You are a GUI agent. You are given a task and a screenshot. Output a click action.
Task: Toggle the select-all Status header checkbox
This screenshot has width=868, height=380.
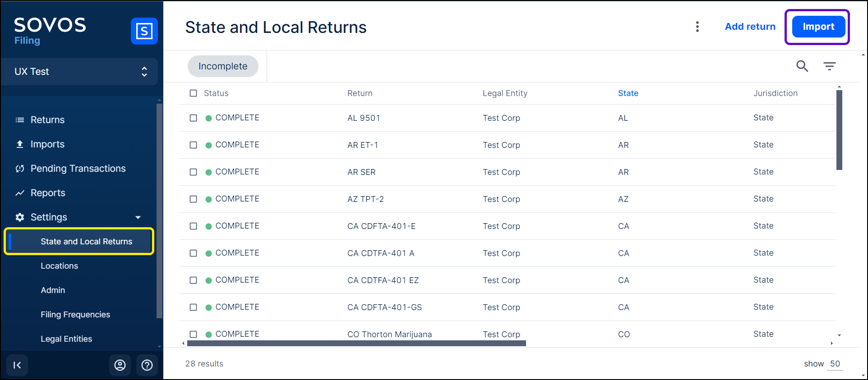[x=194, y=93]
